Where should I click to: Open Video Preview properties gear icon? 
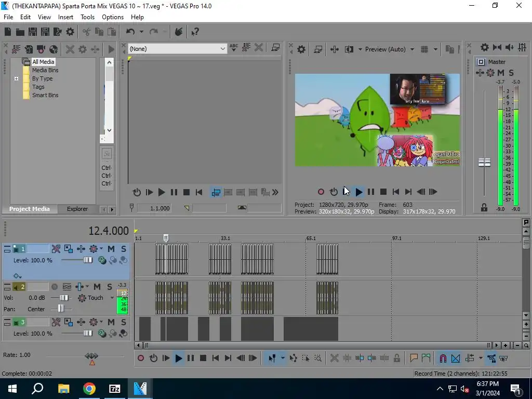pos(301,49)
